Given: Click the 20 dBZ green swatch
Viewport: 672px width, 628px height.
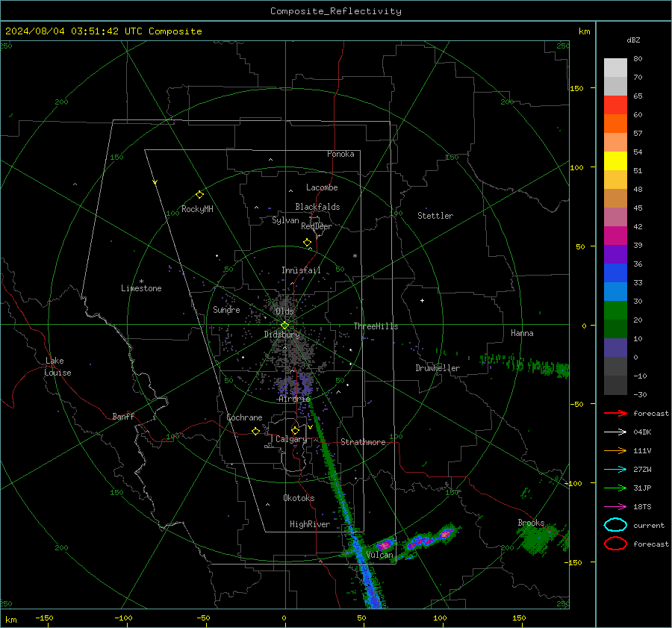Looking at the screenshot, I should 615,310.
